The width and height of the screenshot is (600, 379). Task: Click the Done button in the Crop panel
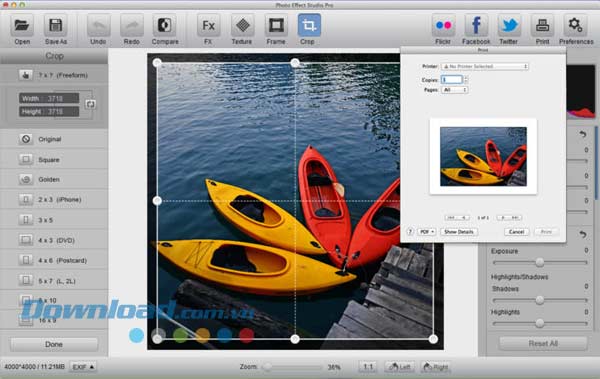(x=54, y=344)
